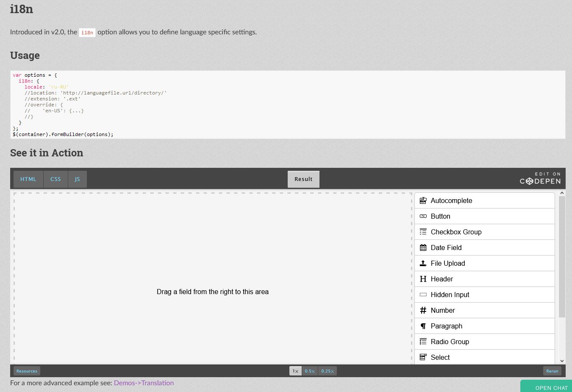The width and height of the screenshot is (572, 392).
Task: Switch to the JS panel
Action: tap(77, 179)
